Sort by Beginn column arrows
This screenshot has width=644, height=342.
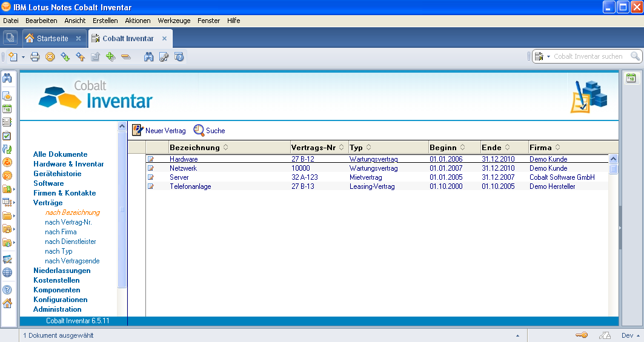(462, 147)
